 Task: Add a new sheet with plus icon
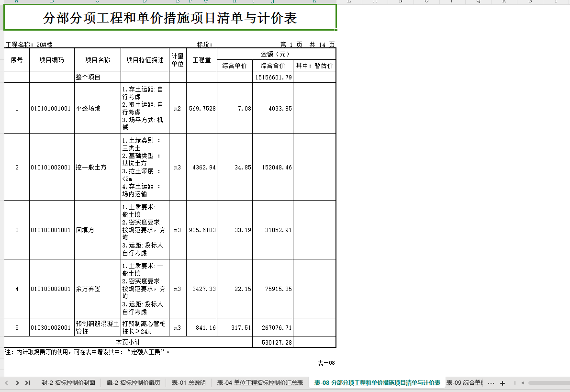(x=503, y=383)
